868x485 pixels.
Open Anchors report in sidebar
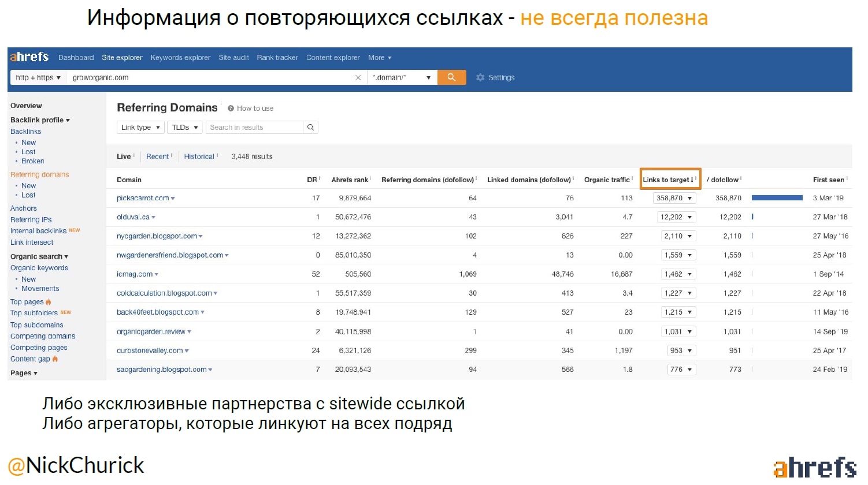(24, 208)
